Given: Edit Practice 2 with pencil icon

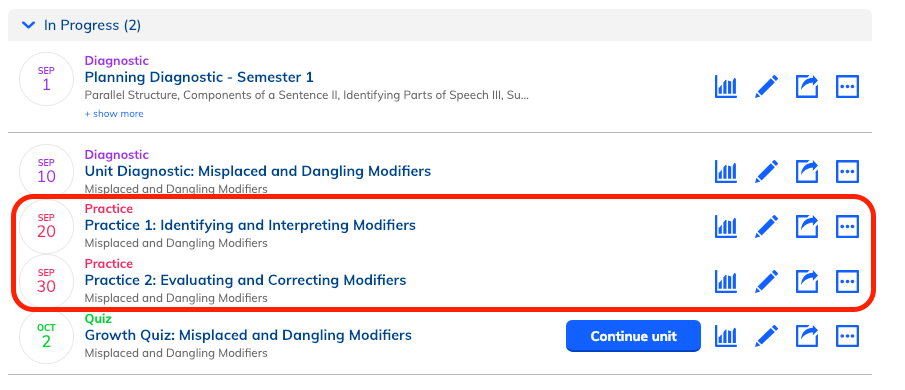Looking at the screenshot, I should [x=766, y=282].
